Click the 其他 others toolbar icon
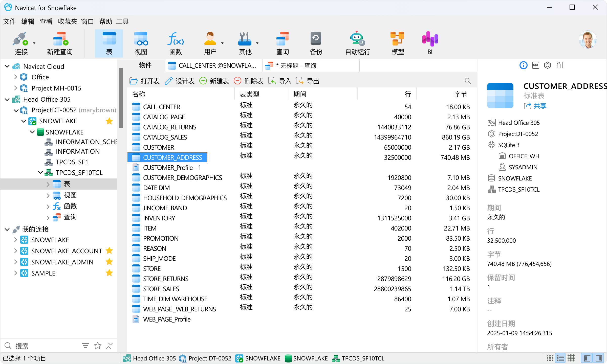Image resolution: width=607 pixels, height=364 pixels. [245, 43]
